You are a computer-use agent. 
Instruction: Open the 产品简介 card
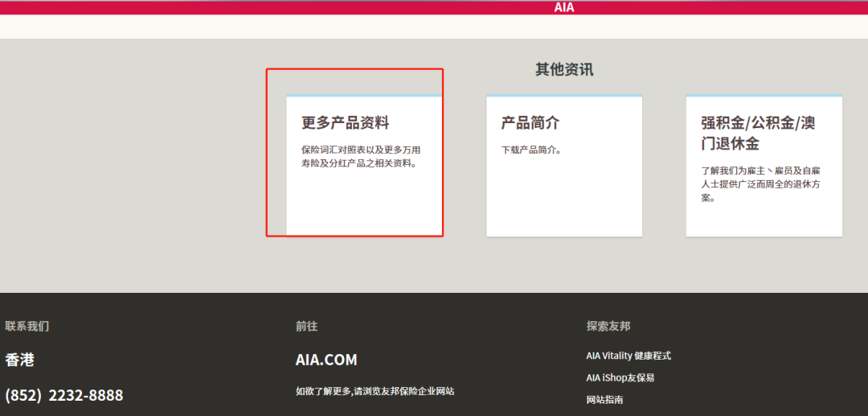click(x=564, y=166)
